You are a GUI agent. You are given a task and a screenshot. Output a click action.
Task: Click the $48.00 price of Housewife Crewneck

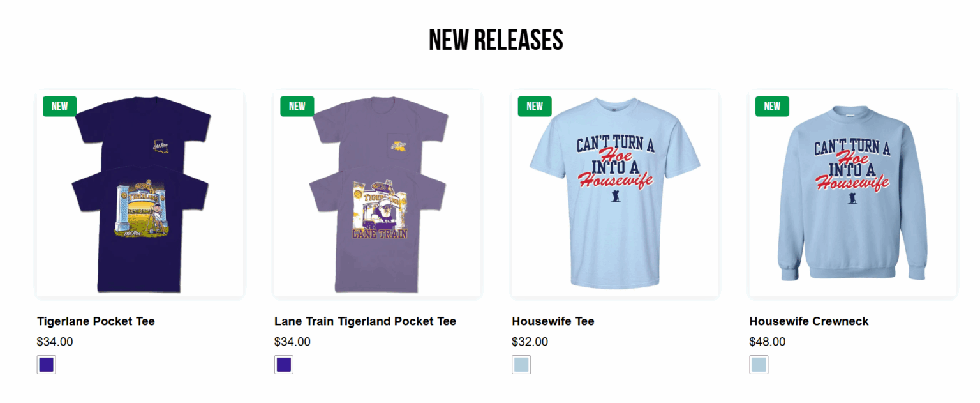pos(768,342)
